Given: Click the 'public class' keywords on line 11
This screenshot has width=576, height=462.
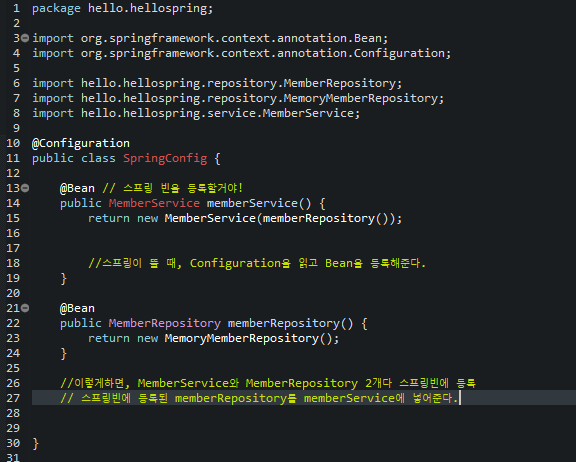Looking at the screenshot, I should pos(74,159).
